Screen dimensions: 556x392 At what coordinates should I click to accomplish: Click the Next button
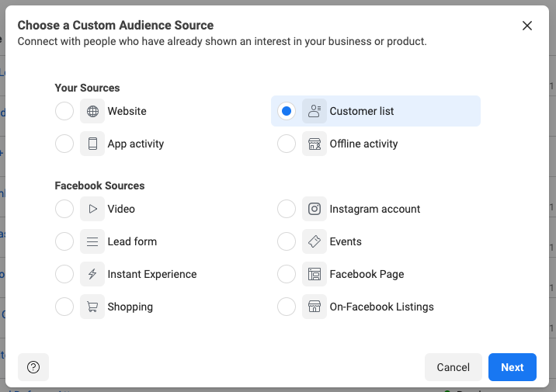click(x=513, y=367)
